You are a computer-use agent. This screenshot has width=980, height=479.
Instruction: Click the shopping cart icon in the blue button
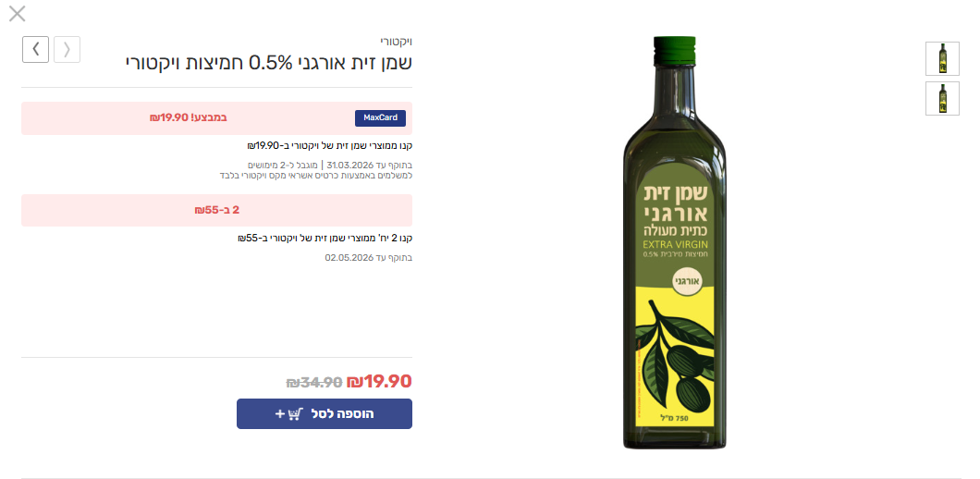296,414
